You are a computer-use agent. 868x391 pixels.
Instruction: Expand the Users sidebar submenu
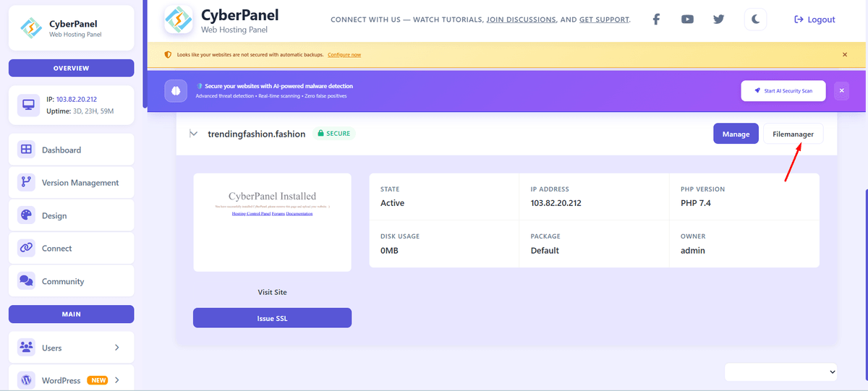pyautogui.click(x=116, y=348)
